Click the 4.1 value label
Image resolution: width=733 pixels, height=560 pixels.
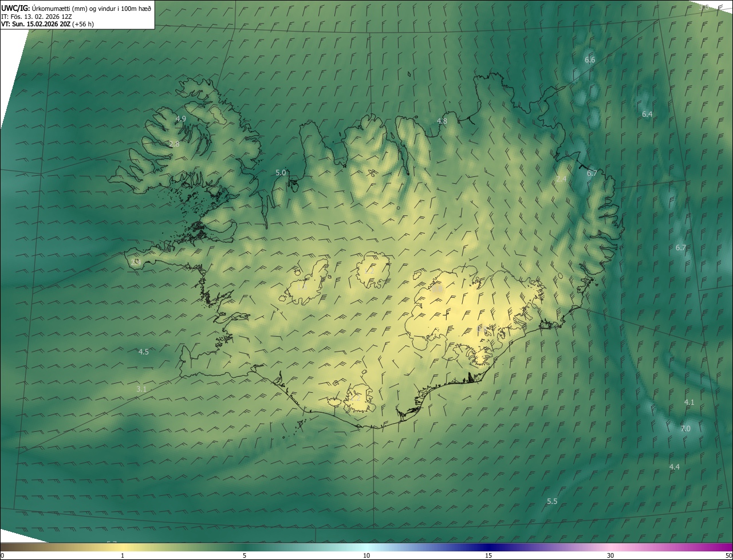[689, 402]
